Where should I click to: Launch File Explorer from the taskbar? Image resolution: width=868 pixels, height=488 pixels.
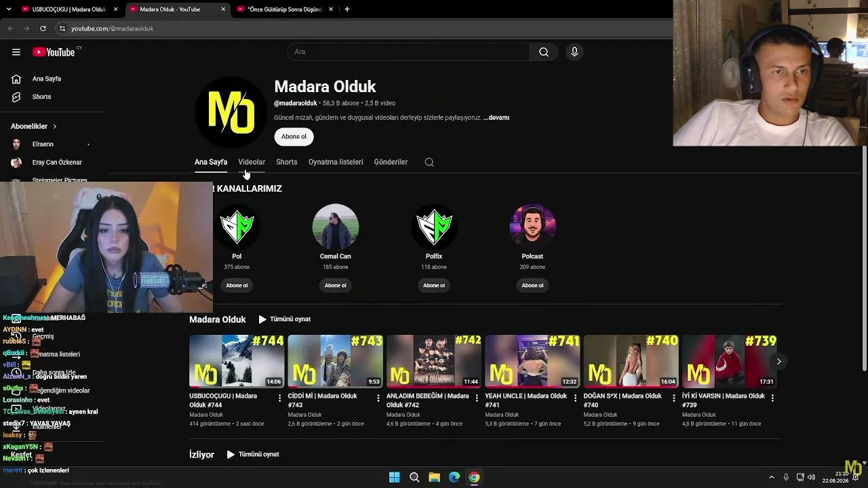[434, 477]
